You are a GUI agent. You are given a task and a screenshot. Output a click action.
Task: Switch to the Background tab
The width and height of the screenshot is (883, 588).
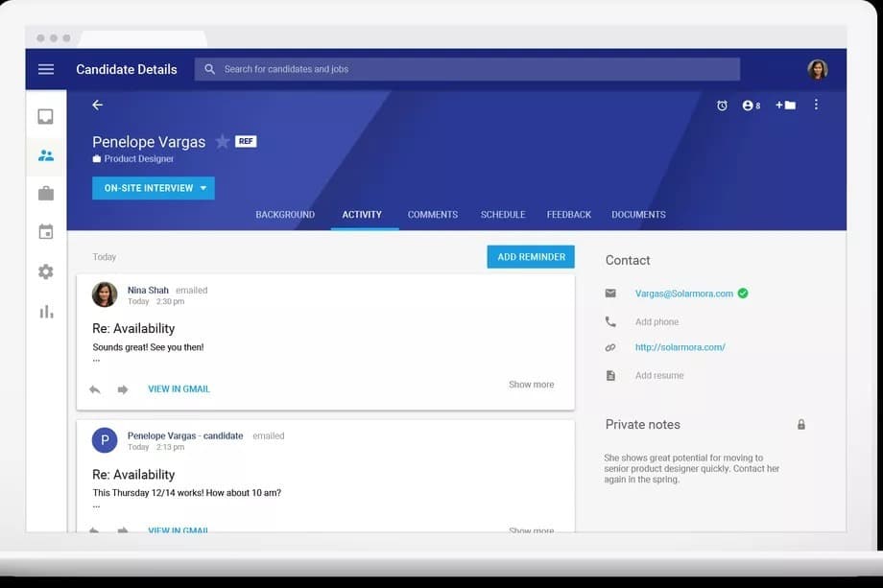click(285, 215)
